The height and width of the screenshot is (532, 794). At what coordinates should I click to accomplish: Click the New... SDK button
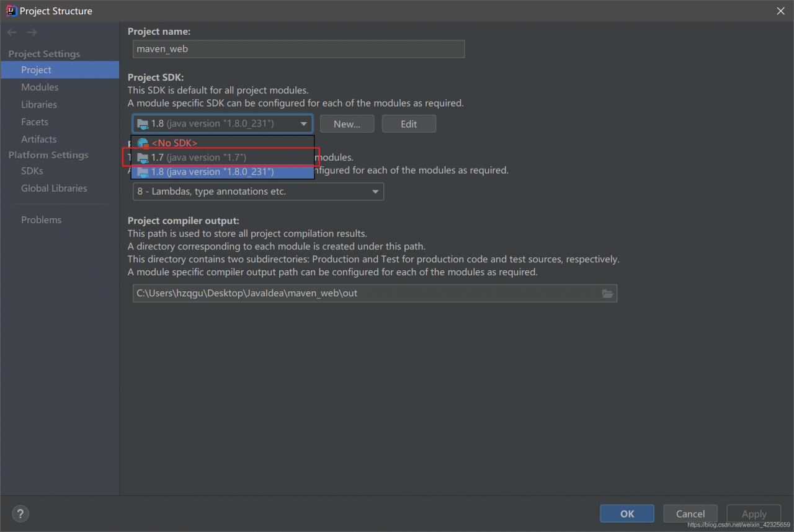click(x=347, y=124)
